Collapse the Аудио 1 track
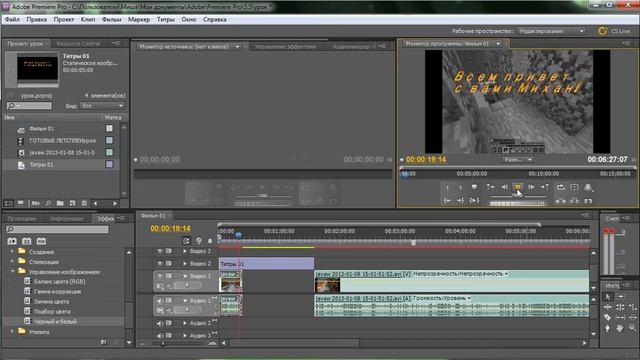The image size is (640, 360). coord(185,301)
